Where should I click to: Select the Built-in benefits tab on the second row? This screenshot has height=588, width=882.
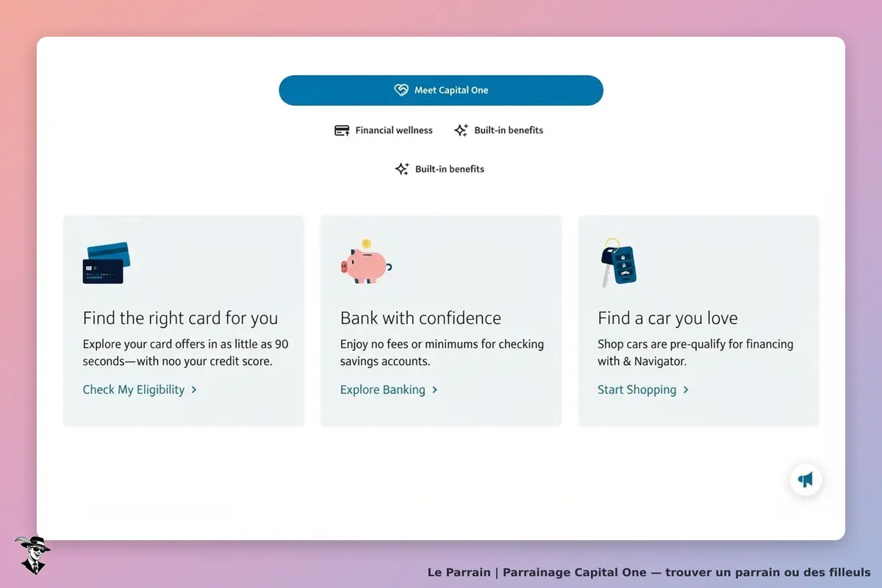[x=440, y=169]
